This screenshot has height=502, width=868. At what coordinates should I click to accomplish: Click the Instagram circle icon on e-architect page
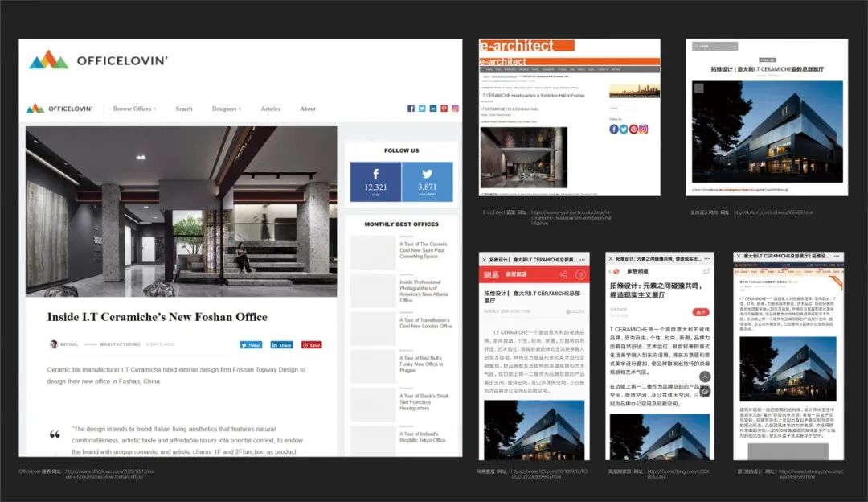644,129
